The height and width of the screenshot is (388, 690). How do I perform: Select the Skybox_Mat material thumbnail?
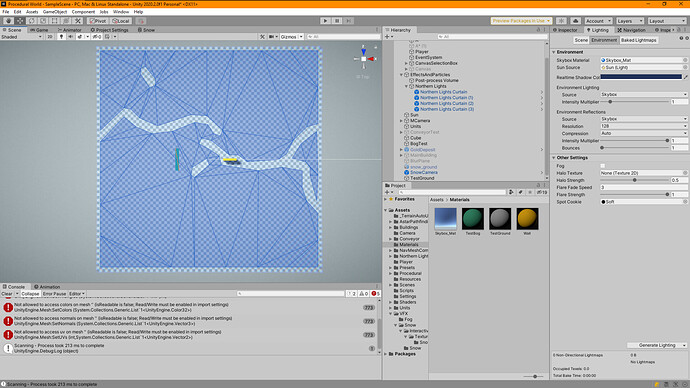(445, 219)
